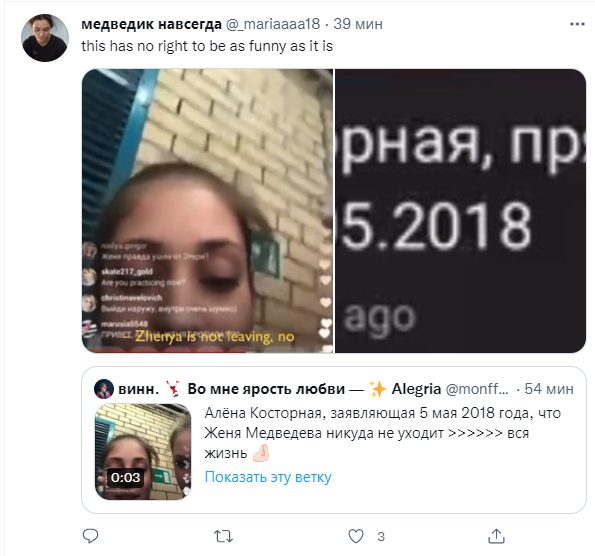
Task: Open quoted tweet text about Алёна Косторная
Action: click(x=382, y=433)
